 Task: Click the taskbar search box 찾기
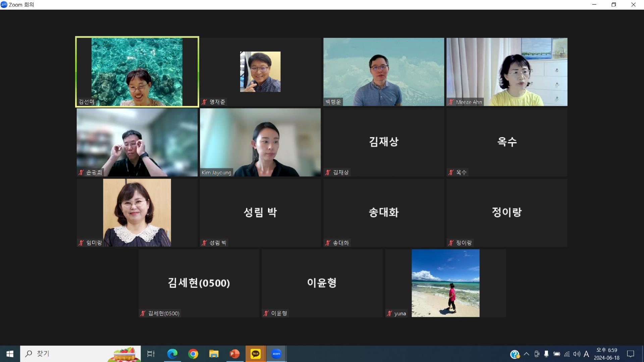click(80, 354)
